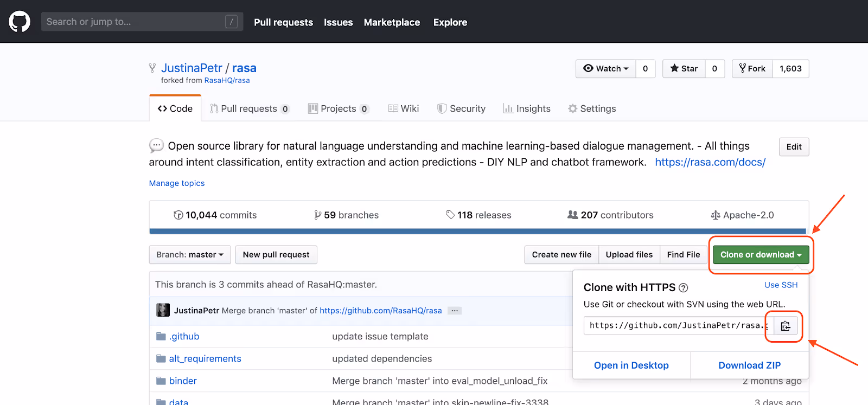Toggle the Clone or download dropdown
Screen dimensions: 868x405
coord(761,255)
